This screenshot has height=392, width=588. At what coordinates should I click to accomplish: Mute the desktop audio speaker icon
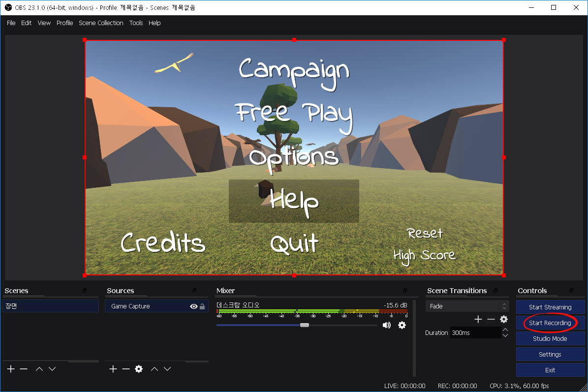click(387, 325)
